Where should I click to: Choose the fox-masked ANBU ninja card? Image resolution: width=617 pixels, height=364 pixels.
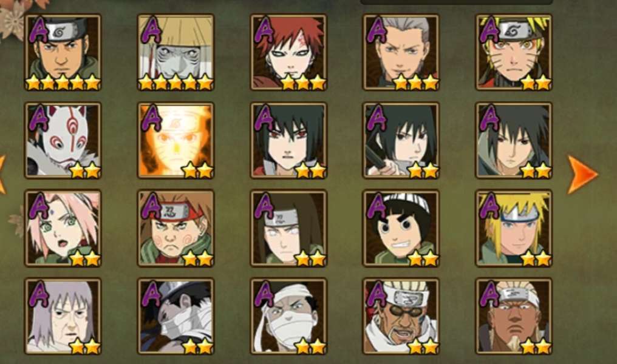(x=63, y=140)
